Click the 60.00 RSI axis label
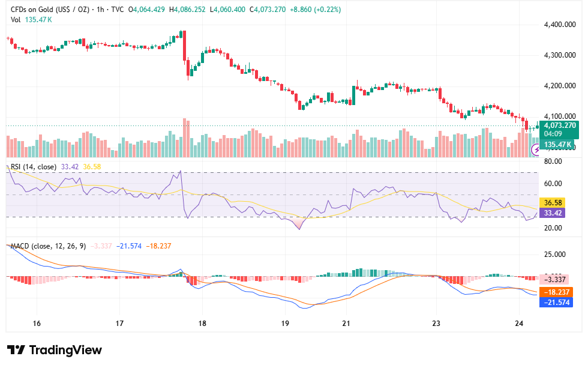 553,184
